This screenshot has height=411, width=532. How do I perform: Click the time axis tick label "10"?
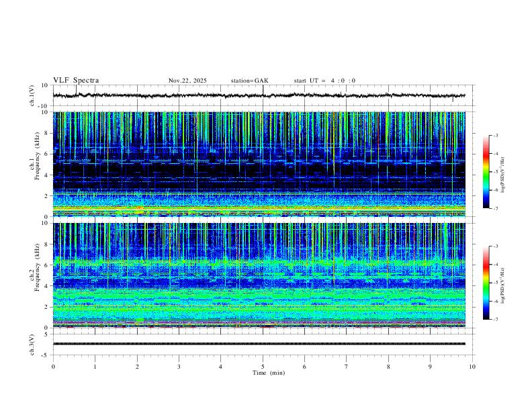[x=472, y=367]
